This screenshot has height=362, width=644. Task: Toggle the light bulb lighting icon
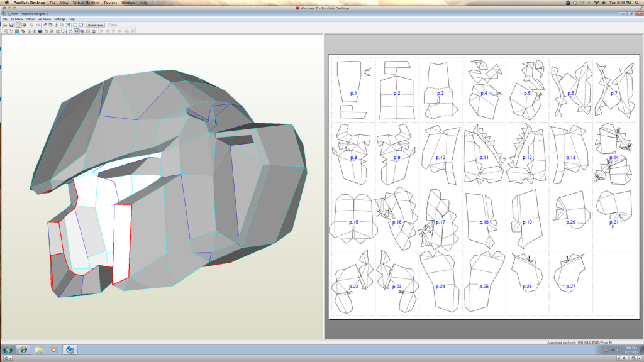[18, 25]
